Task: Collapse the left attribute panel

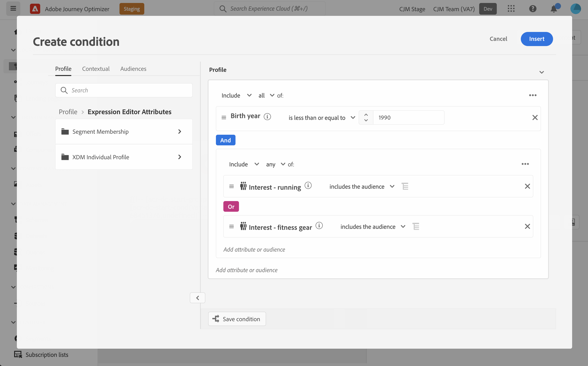Action: click(x=197, y=298)
